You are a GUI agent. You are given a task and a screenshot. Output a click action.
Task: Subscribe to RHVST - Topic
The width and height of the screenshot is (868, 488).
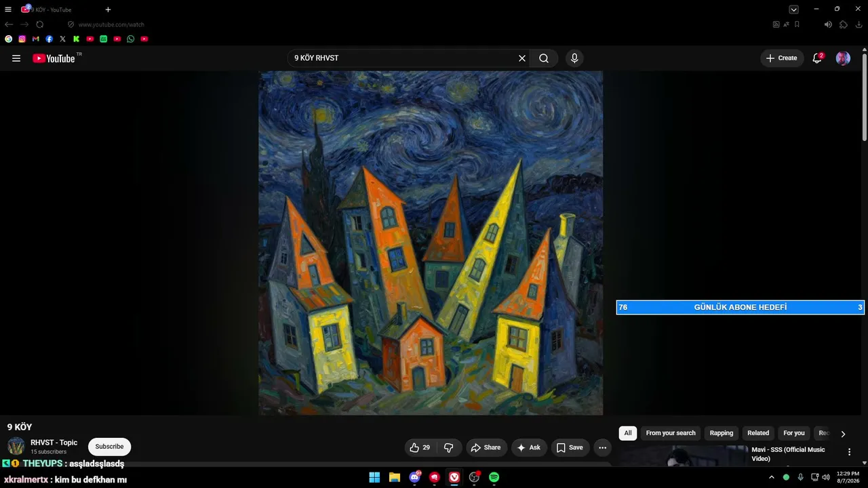click(x=109, y=447)
